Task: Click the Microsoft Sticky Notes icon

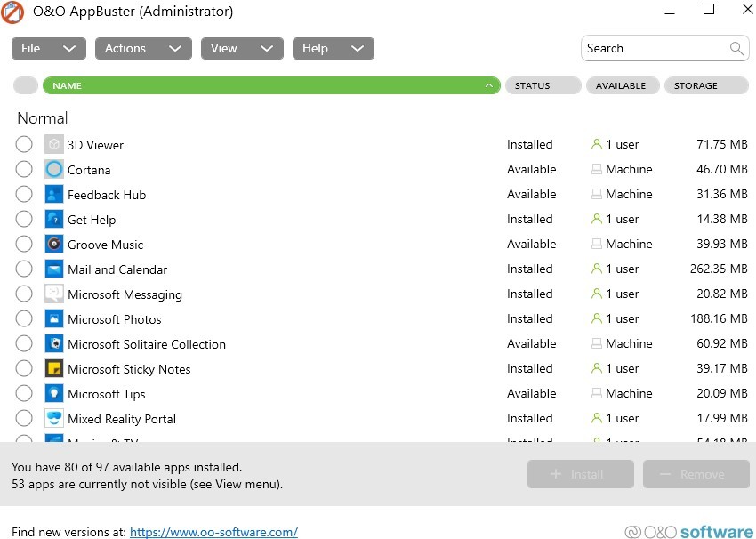Action: click(54, 369)
